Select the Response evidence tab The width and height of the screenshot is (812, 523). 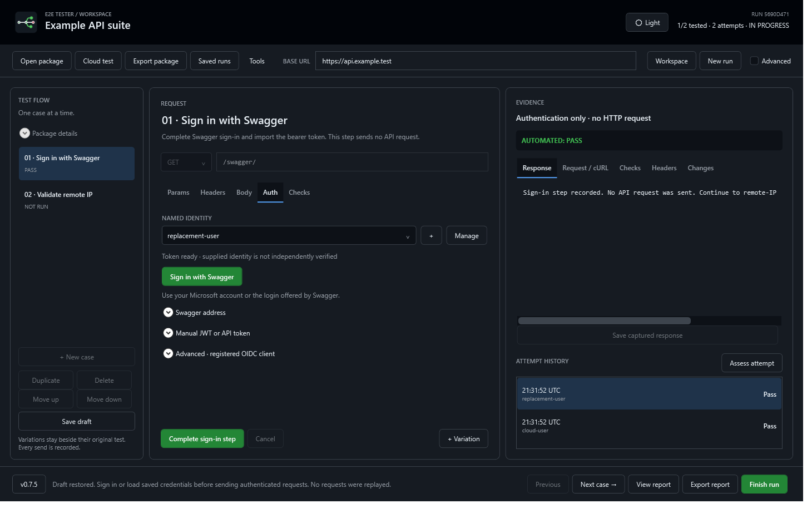pyautogui.click(x=537, y=168)
